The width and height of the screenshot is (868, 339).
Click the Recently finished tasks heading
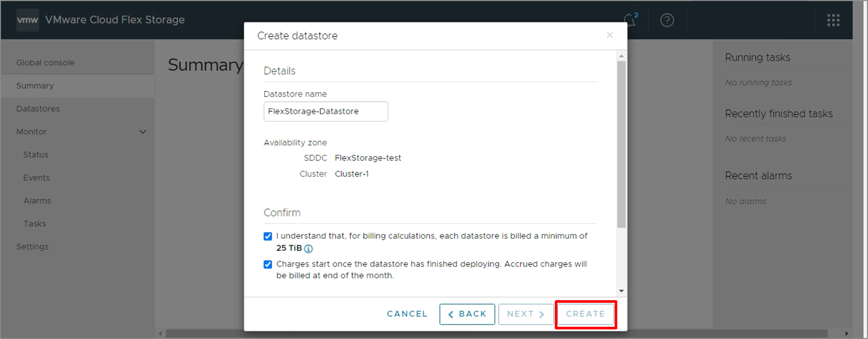tap(779, 114)
